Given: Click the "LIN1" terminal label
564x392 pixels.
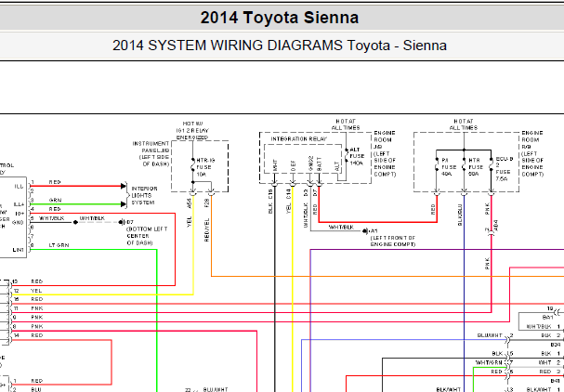Looking at the screenshot, I should click(19, 250).
